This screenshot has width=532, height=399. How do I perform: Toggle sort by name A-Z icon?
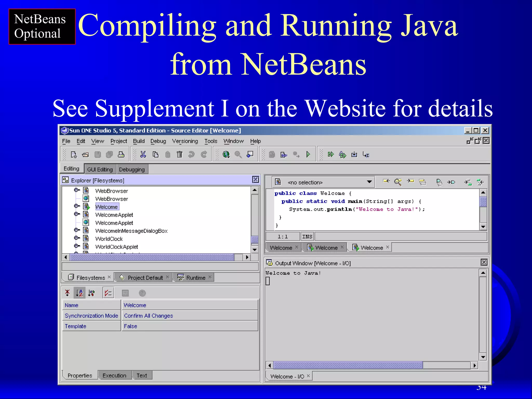[79, 293]
